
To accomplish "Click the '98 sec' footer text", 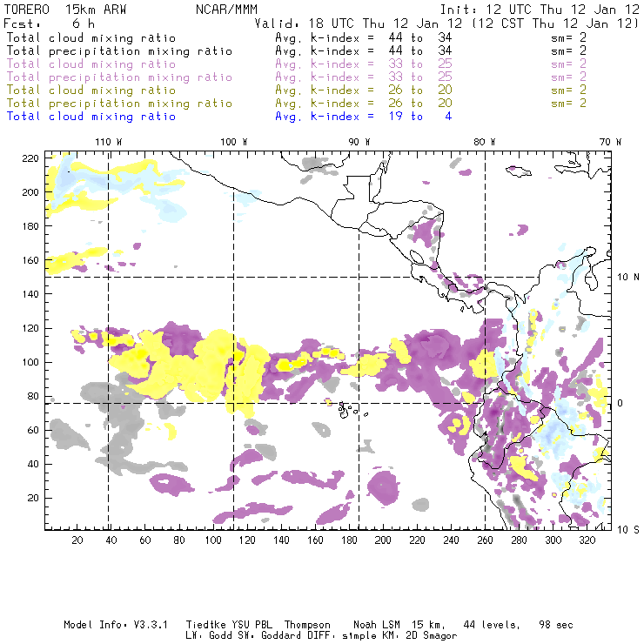I will (556, 625).
